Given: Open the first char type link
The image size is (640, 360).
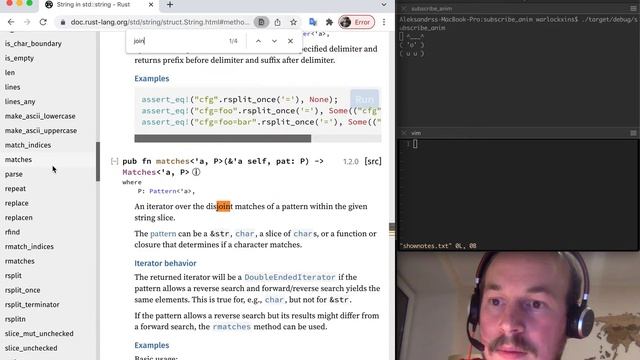Looking at the screenshot, I should (x=245, y=233).
